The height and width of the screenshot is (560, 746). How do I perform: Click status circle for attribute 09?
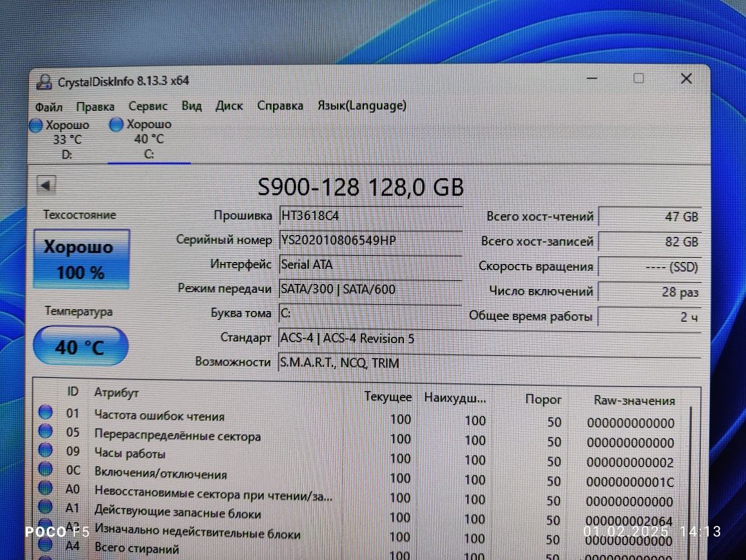point(46,450)
